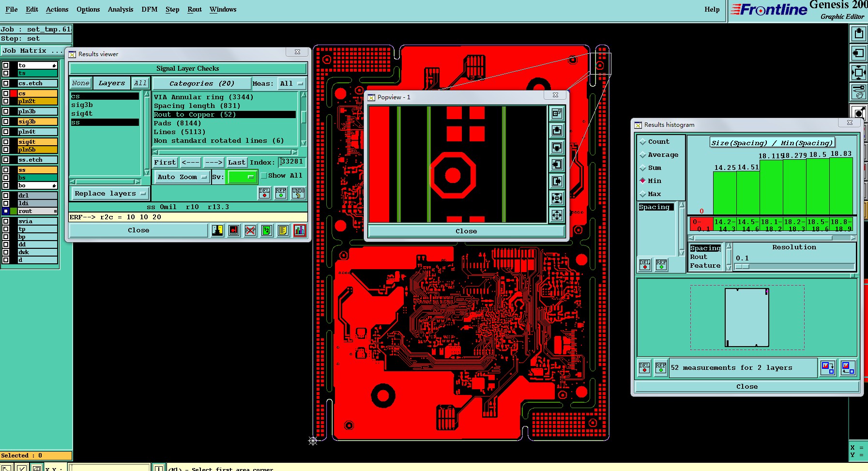Click the right-arrow icon in Popview toolbar

[557, 181]
